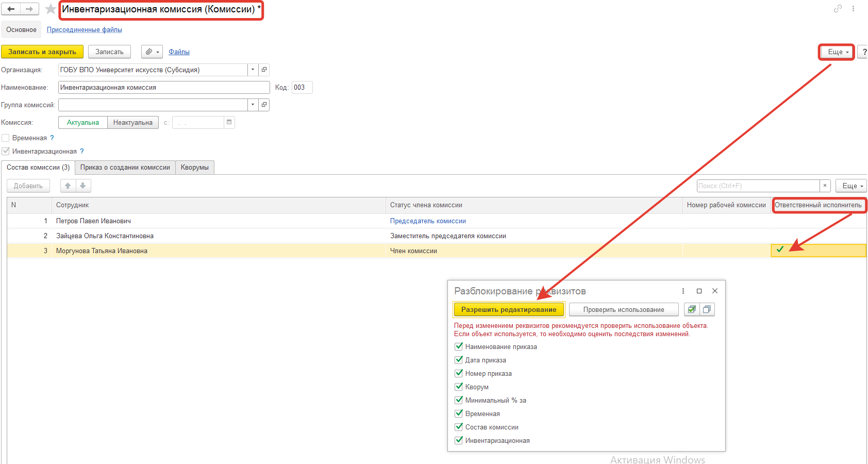Screen dimensions: 868x464
Task: Uncheck Кворум in the unlock dialog
Action: pyautogui.click(x=459, y=387)
